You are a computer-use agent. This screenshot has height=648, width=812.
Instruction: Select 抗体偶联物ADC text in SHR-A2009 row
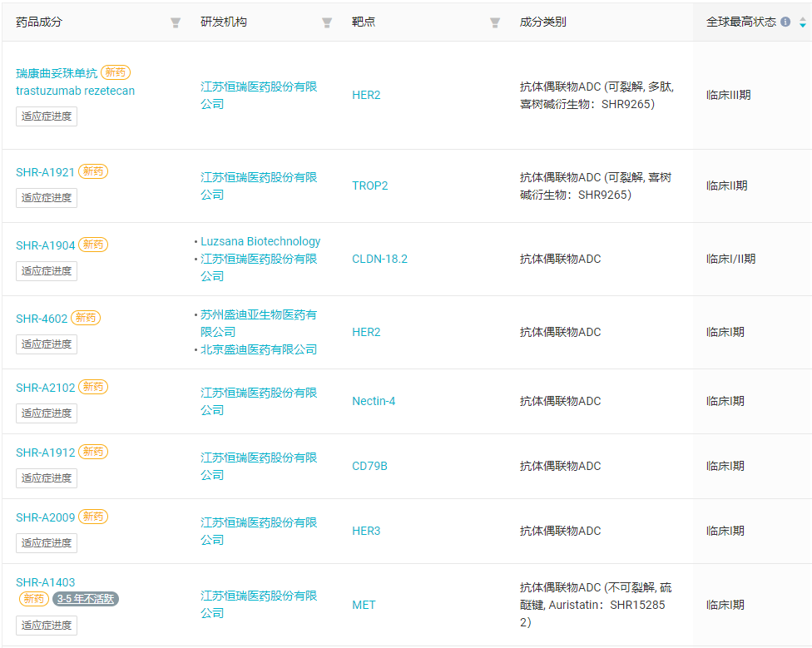click(x=560, y=531)
